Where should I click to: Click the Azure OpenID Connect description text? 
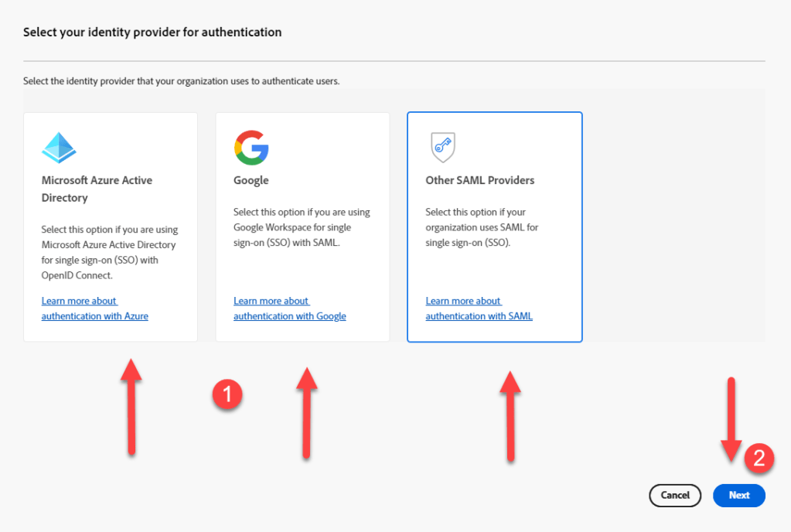pos(110,252)
